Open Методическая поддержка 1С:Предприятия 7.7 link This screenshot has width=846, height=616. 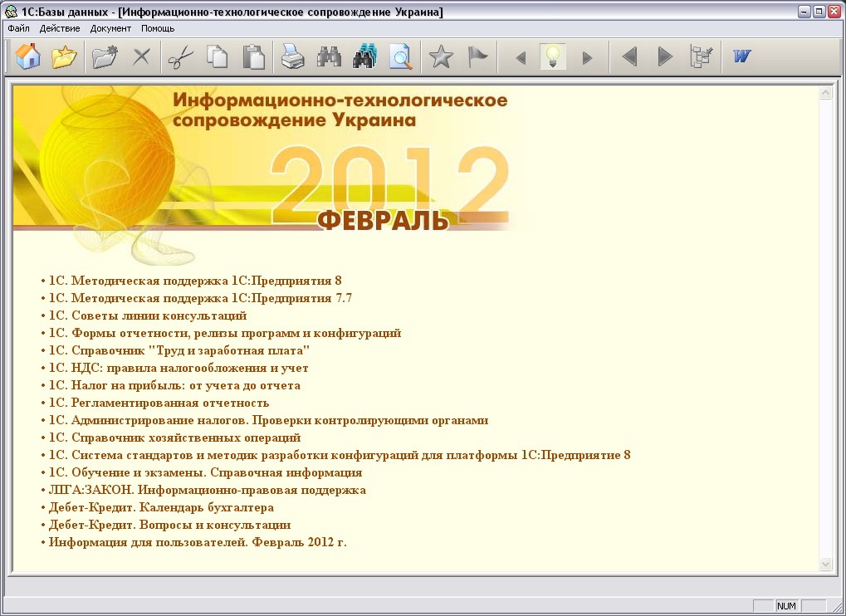(x=200, y=298)
